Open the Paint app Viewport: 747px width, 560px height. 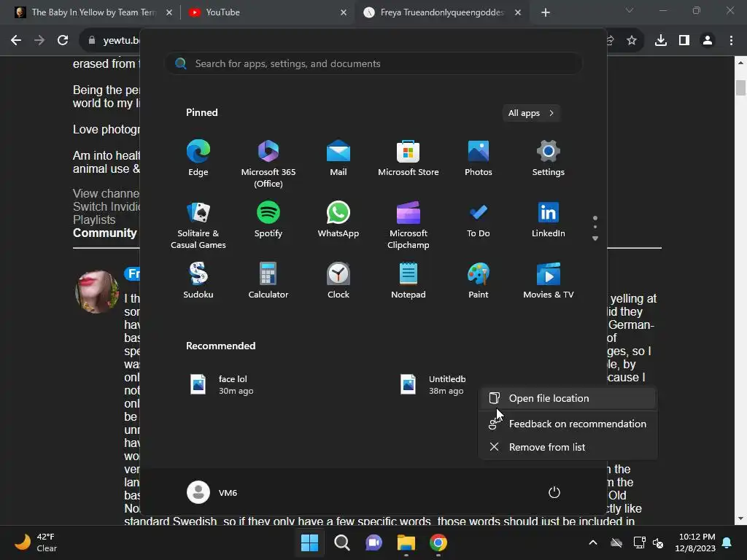coord(479,281)
